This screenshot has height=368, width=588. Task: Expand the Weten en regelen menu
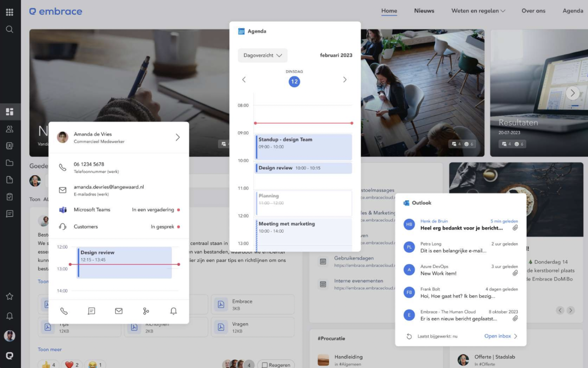tap(478, 11)
